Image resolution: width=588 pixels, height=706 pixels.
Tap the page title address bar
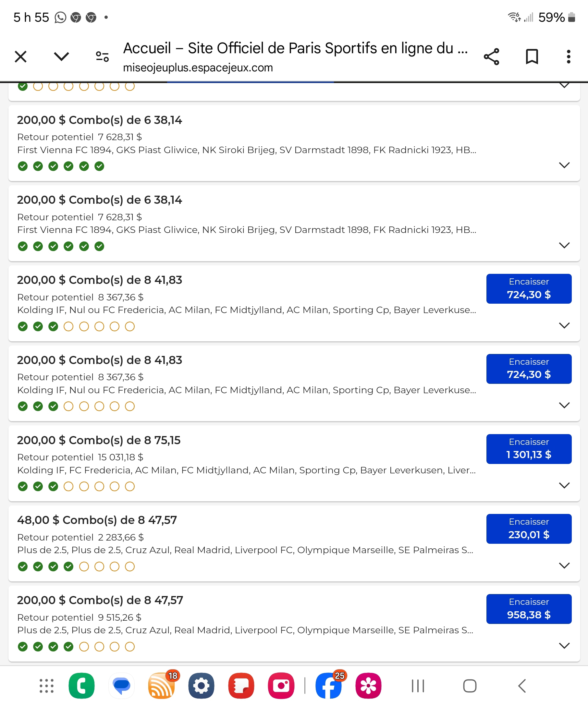[295, 57]
